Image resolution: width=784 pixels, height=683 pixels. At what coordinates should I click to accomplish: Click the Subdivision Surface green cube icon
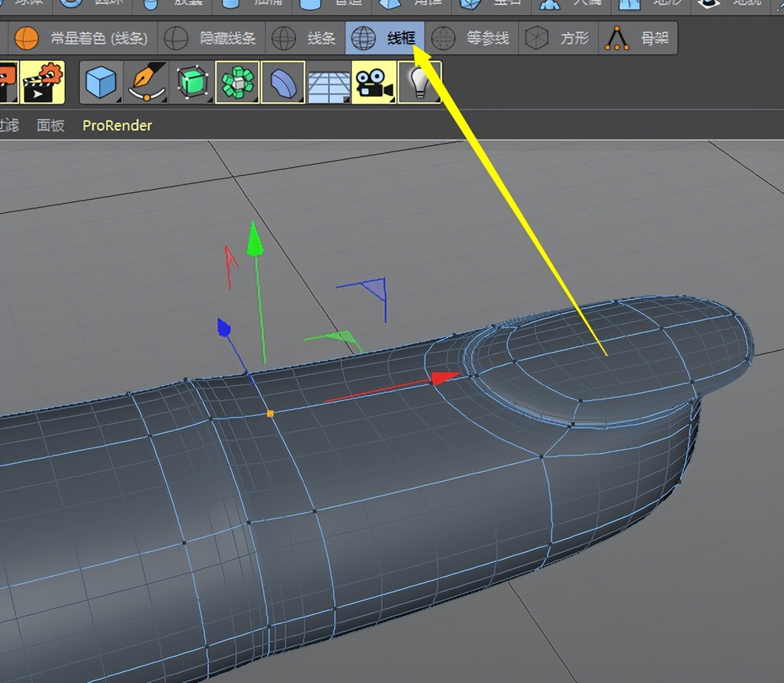click(x=192, y=82)
